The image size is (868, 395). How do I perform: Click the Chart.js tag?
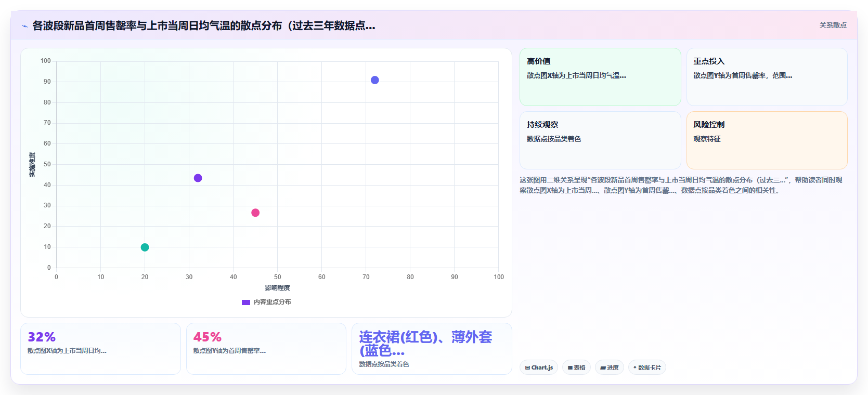(x=539, y=367)
